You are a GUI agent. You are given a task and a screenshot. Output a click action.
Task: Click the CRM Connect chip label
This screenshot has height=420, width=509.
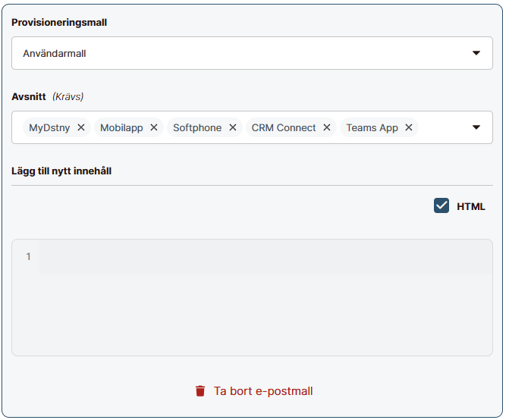click(284, 127)
